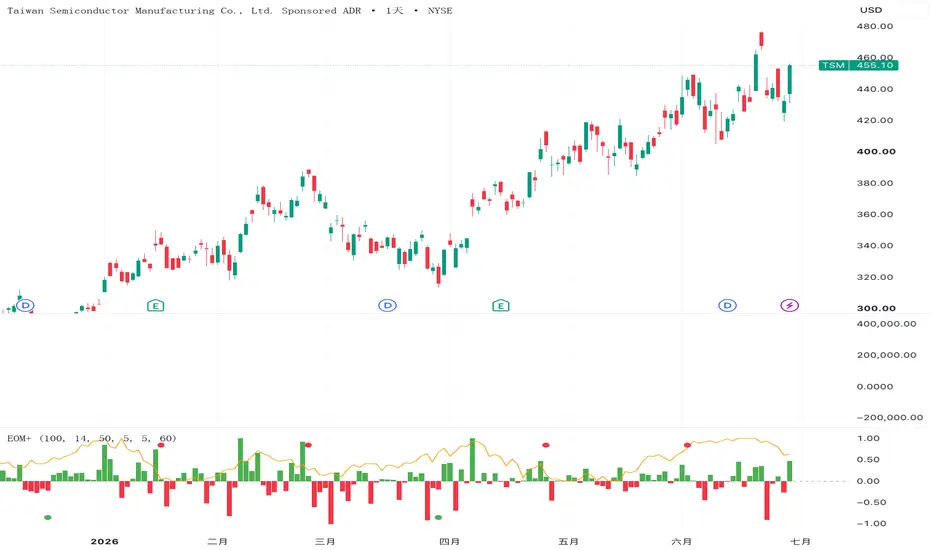Click the red EOM+ signal dot in late February
Viewport: 932px width, 550px height.
(x=308, y=445)
